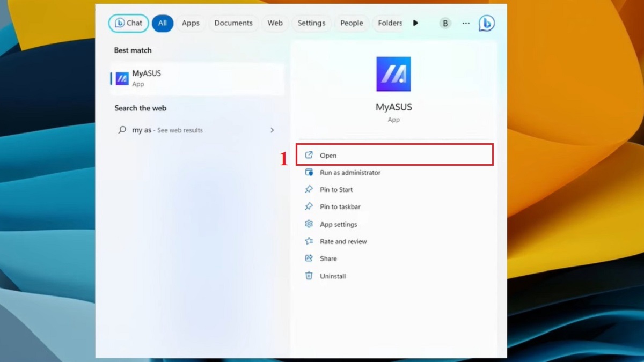Screen dimensions: 644x362
Task: Click the Run as administrator shield icon
Action: [x=309, y=172]
